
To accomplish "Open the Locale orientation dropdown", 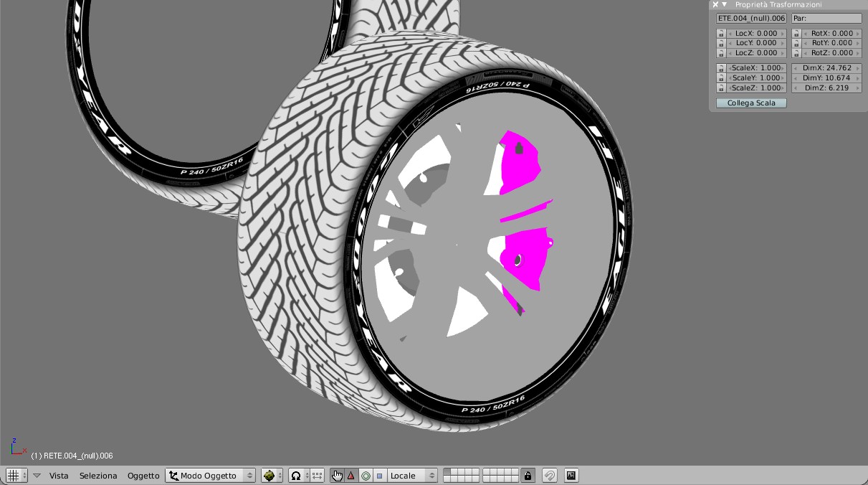I will coord(413,476).
